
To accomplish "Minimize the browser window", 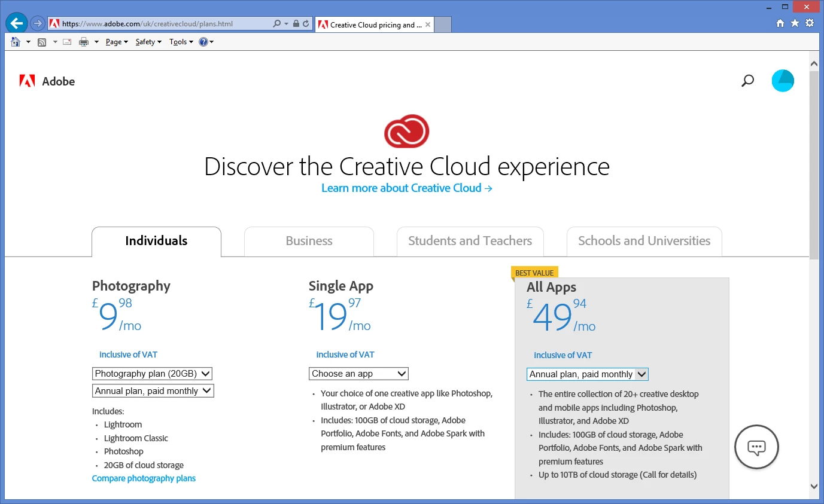I will (x=770, y=6).
